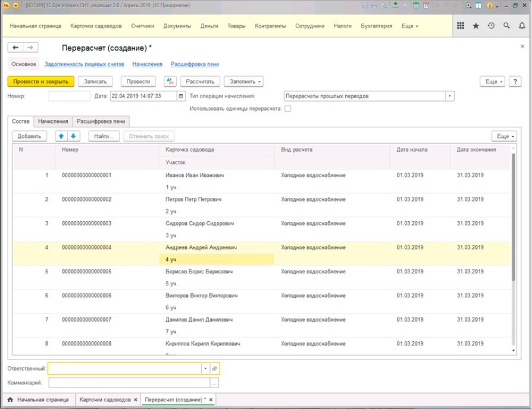Open the "Деньги" menu section
This screenshot has width=532, height=409.
(209, 26)
